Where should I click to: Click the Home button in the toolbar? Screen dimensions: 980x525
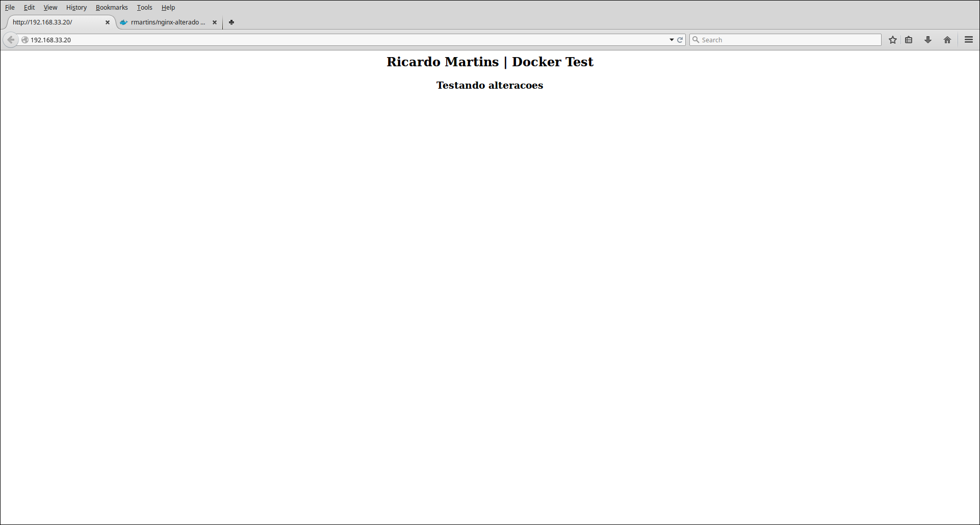(x=947, y=39)
